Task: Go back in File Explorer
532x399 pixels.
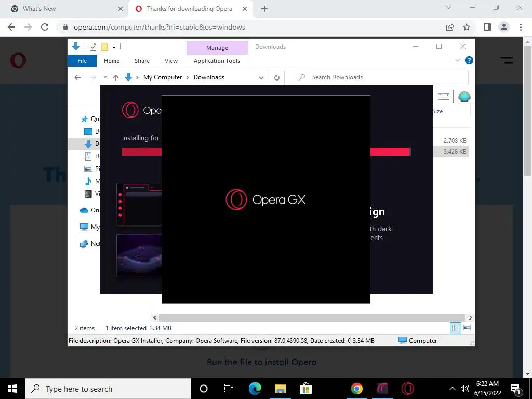Action: click(77, 77)
